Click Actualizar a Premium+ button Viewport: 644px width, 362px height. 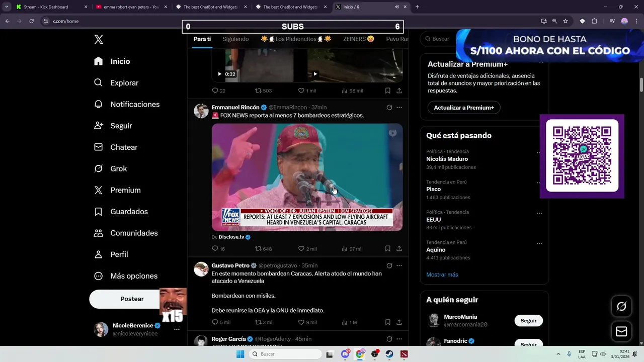point(463,108)
